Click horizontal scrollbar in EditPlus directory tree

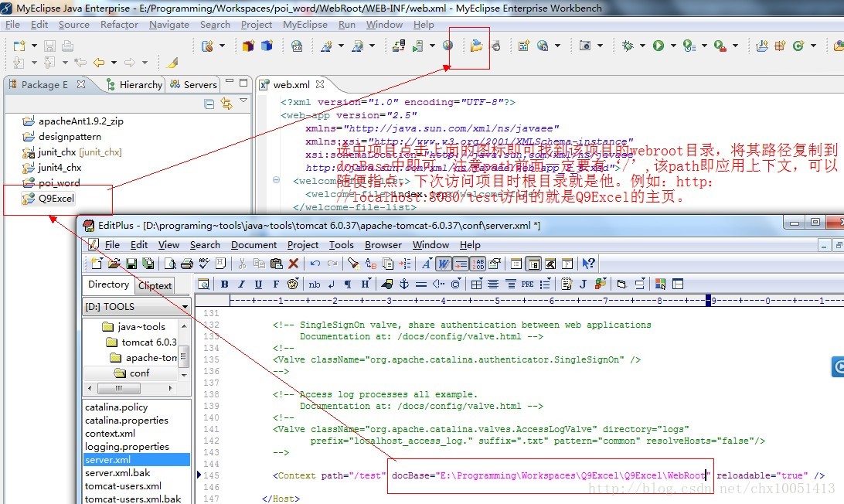[x=130, y=388]
